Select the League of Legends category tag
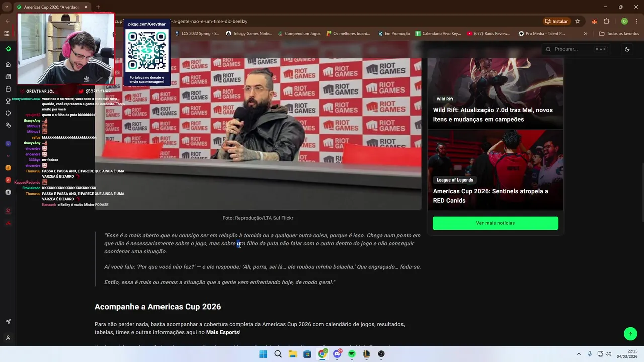Screen dimensions: 644x362 pyautogui.click(x=455, y=180)
